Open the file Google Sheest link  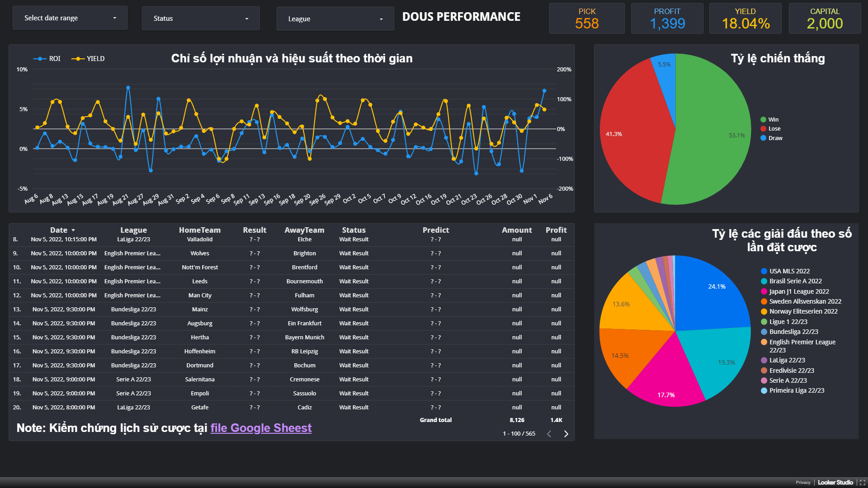(261, 428)
